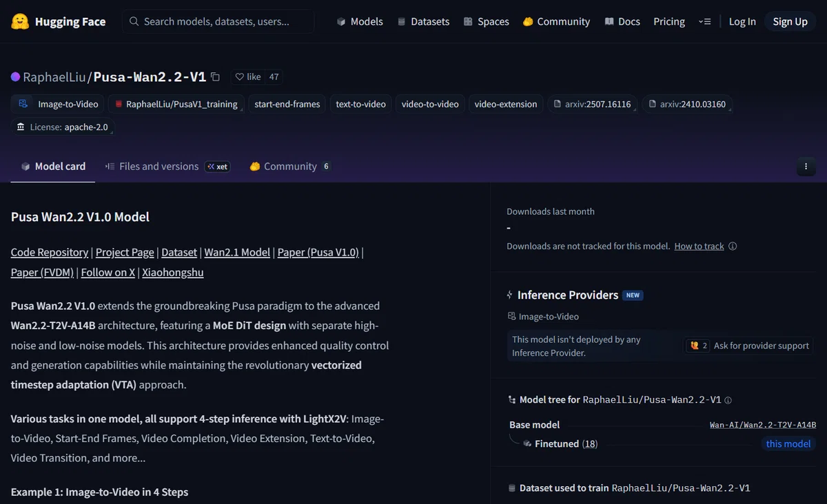The height and width of the screenshot is (504, 827).
Task: Click the document icon on arxiv:2507.16116 tag
Action: (558, 104)
